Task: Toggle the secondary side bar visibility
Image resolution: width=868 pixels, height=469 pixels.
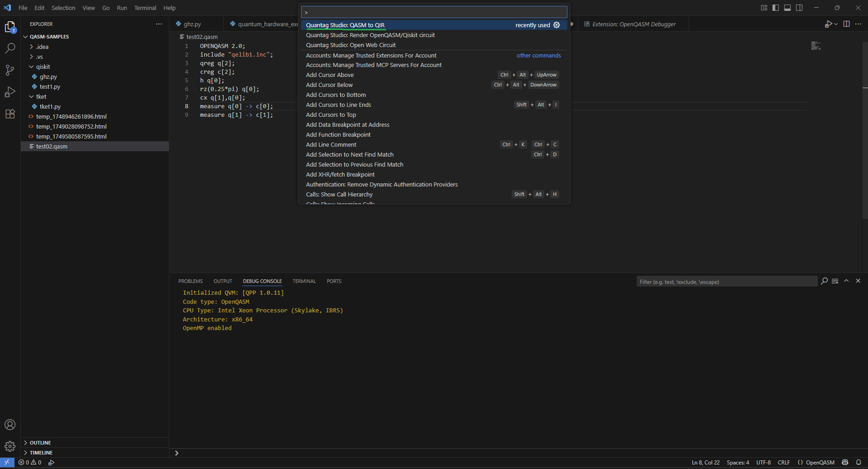Action: pyautogui.click(x=799, y=8)
